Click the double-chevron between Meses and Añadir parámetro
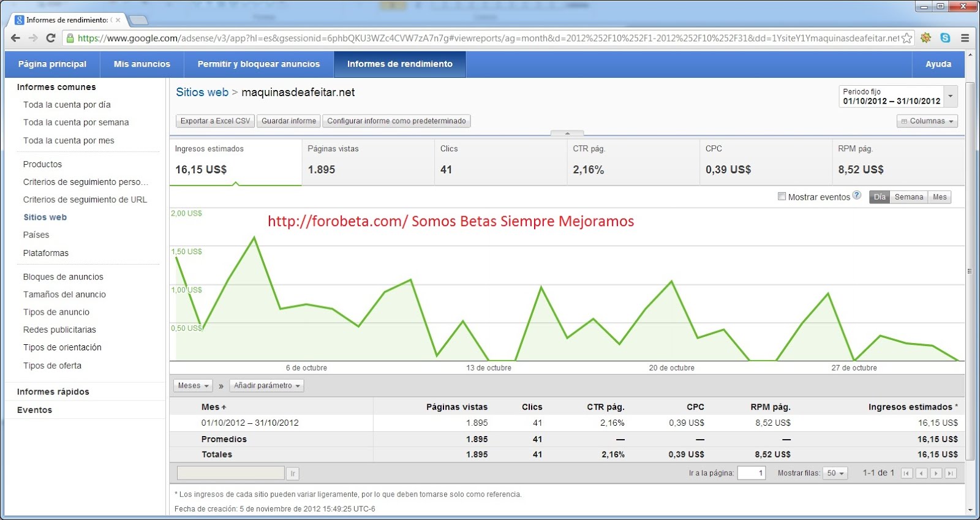980x520 pixels. click(221, 386)
